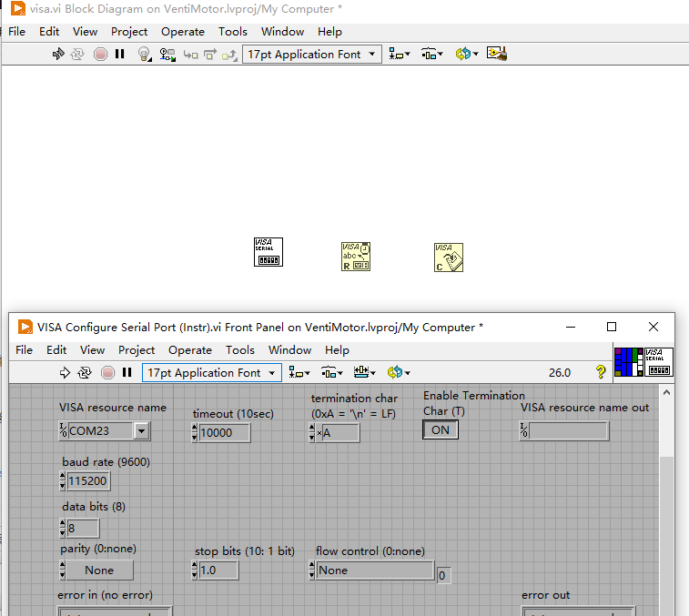Click flow control numeric indicator 0
Screen dimensions: 689x616
click(x=443, y=575)
